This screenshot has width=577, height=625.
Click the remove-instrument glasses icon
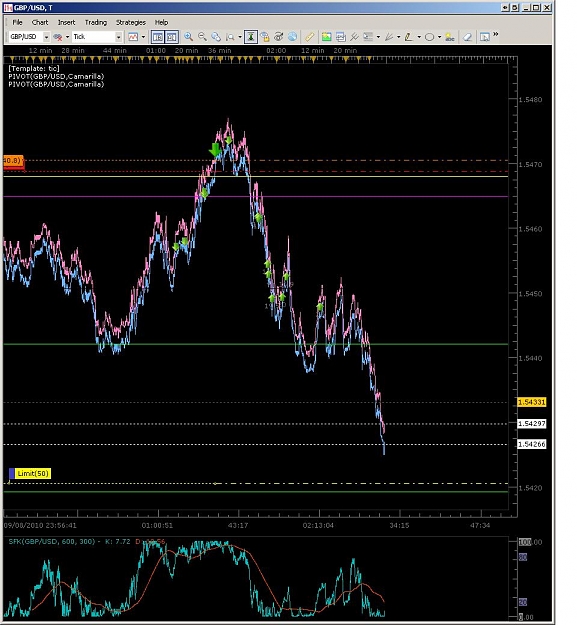point(58,37)
